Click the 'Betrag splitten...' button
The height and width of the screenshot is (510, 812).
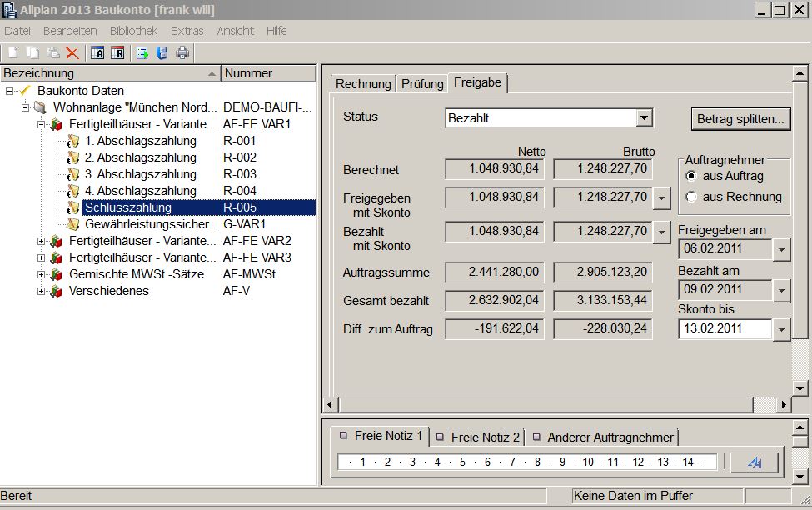pyautogui.click(x=740, y=119)
